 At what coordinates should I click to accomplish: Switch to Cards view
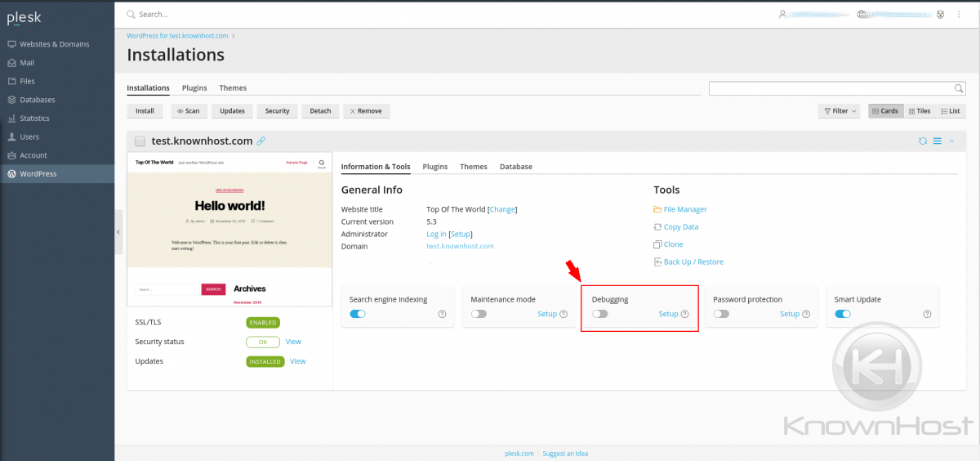(x=885, y=110)
